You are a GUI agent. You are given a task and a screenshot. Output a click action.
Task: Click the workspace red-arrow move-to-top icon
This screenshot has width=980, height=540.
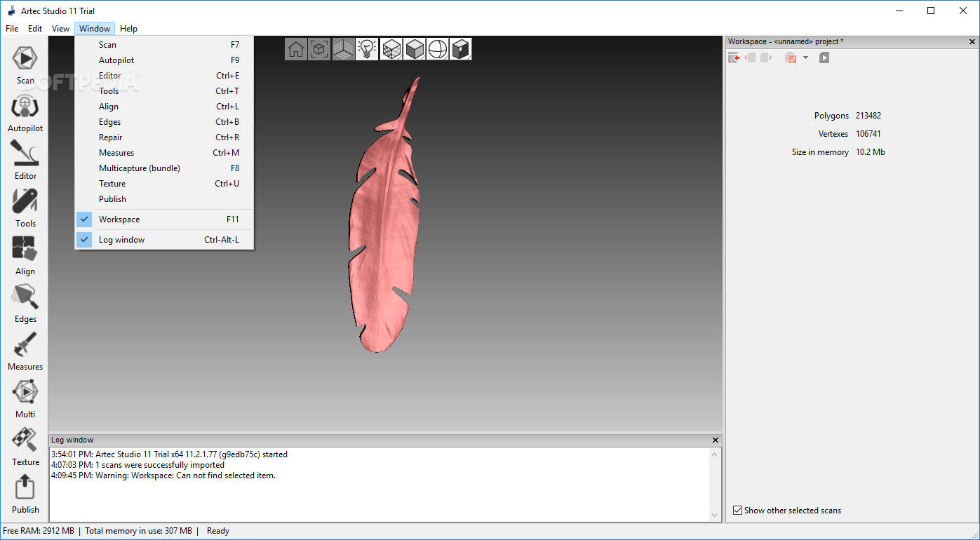[734, 58]
